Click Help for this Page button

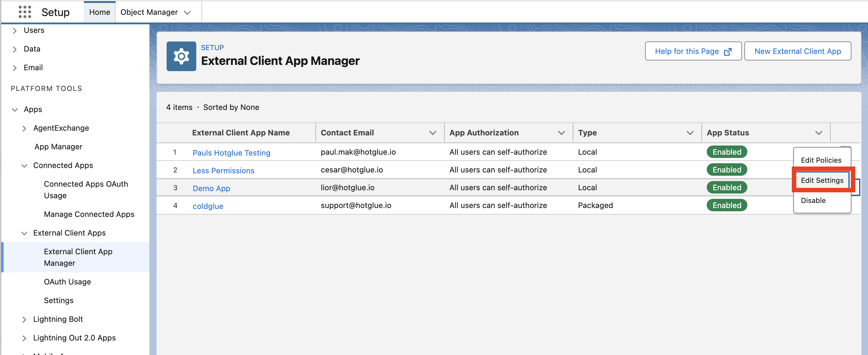(x=693, y=51)
